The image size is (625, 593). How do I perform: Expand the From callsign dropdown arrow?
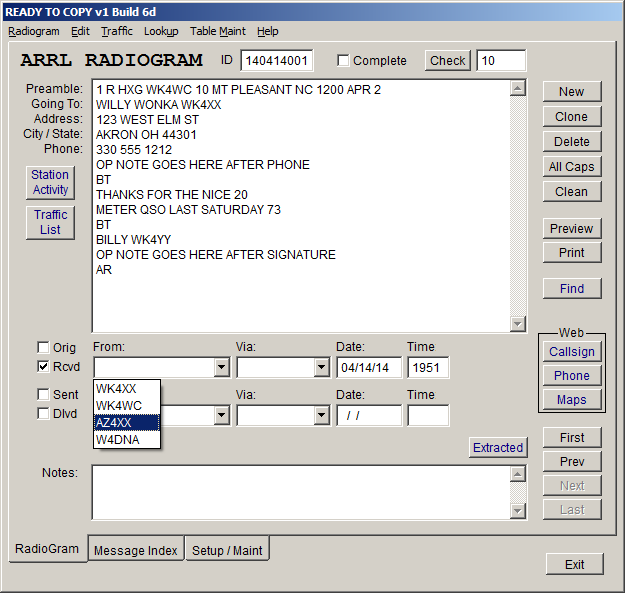pyautogui.click(x=221, y=367)
